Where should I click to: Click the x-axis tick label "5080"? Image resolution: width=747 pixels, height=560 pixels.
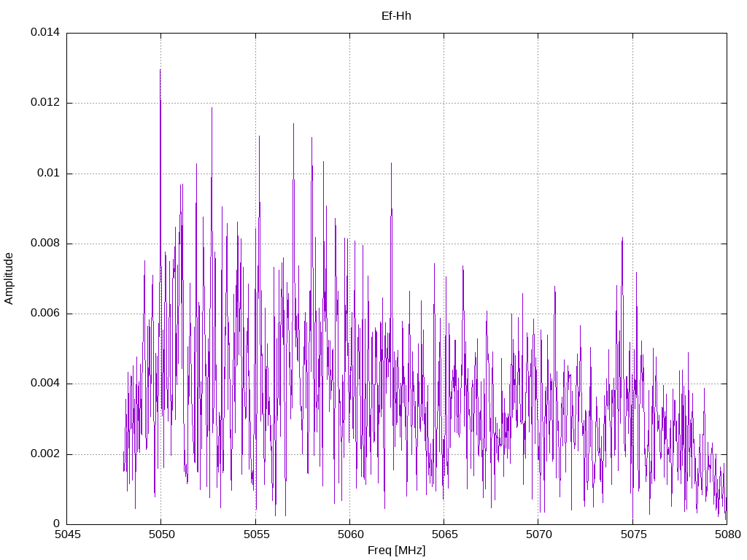(x=728, y=534)
